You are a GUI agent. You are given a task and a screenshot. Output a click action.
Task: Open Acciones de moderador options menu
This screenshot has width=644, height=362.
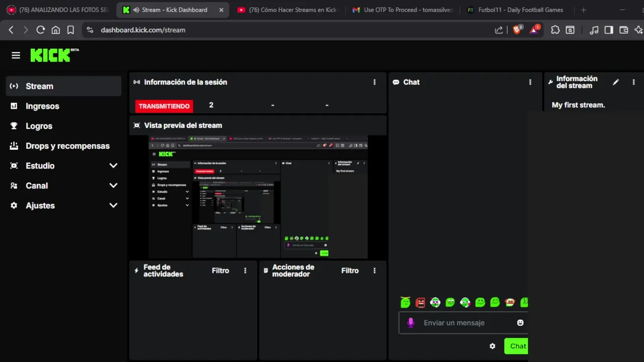(374, 270)
